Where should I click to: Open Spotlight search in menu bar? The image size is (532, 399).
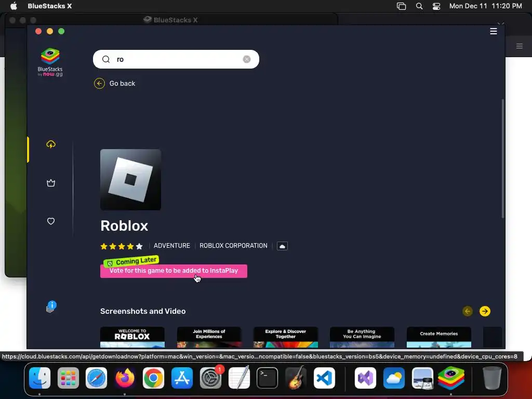click(419, 6)
